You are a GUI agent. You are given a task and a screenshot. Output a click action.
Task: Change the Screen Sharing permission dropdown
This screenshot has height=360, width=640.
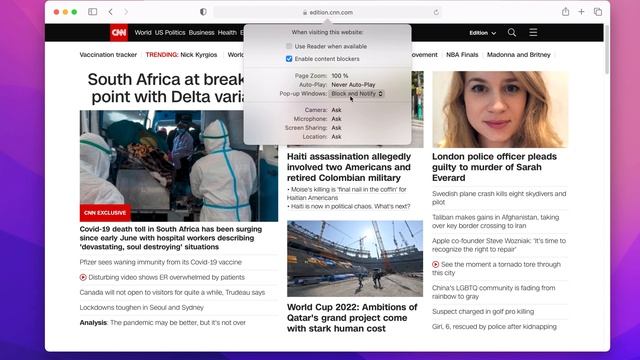pos(336,128)
